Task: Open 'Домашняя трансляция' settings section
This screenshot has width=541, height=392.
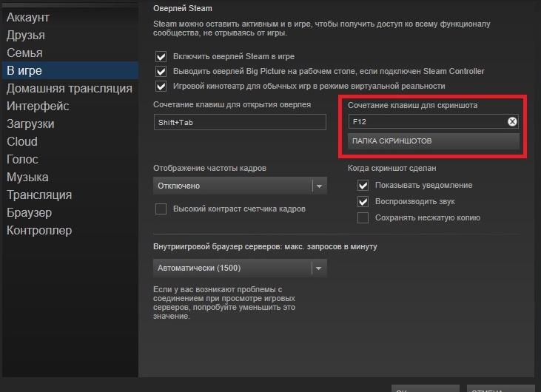Action: (70, 88)
